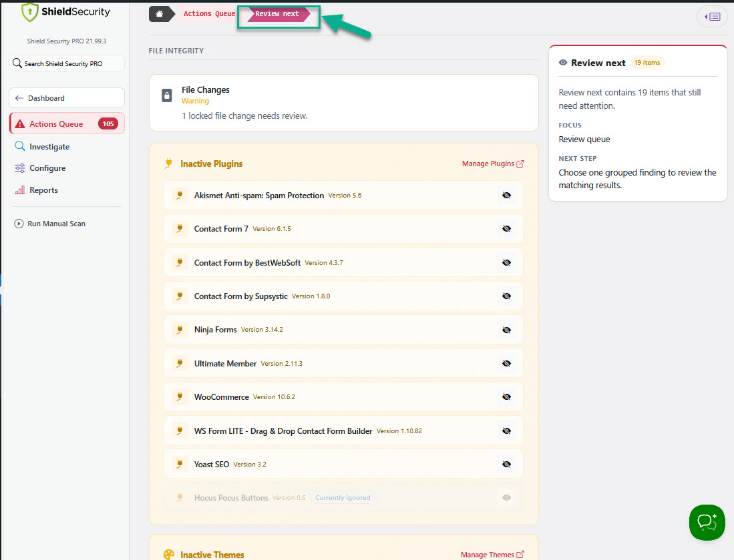Image resolution: width=734 pixels, height=560 pixels.
Task: Ignore Contact Form by Supsystic eye icon
Action: (x=506, y=296)
